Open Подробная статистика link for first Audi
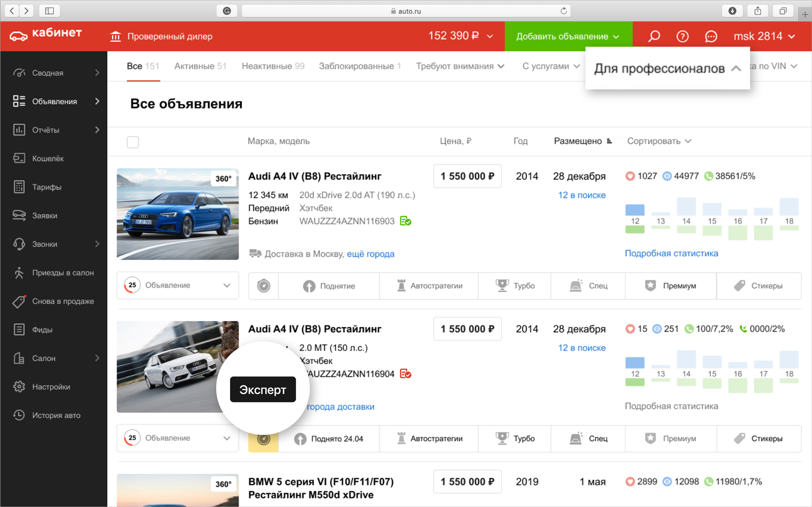The image size is (812, 507). point(671,253)
